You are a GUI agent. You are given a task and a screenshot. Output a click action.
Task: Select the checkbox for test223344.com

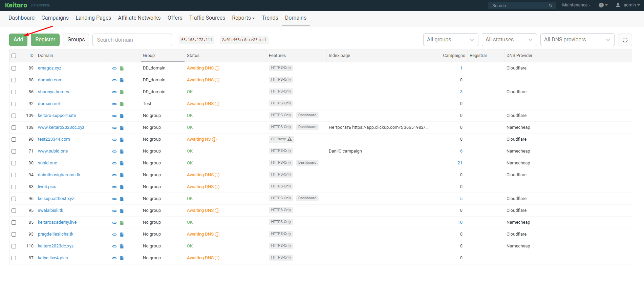point(14,139)
